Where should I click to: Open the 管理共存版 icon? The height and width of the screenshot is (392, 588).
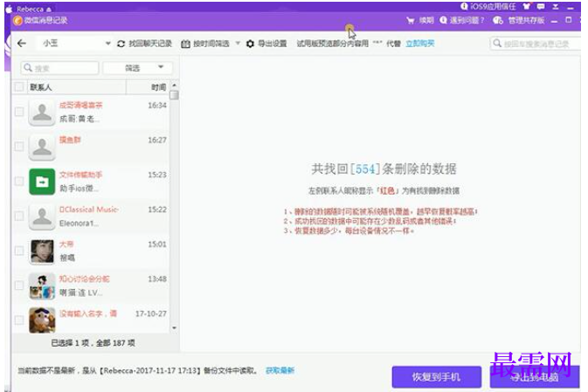(x=498, y=20)
